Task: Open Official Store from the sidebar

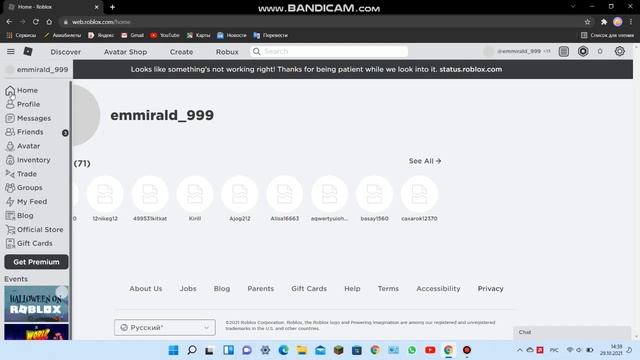Action: click(34, 229)
